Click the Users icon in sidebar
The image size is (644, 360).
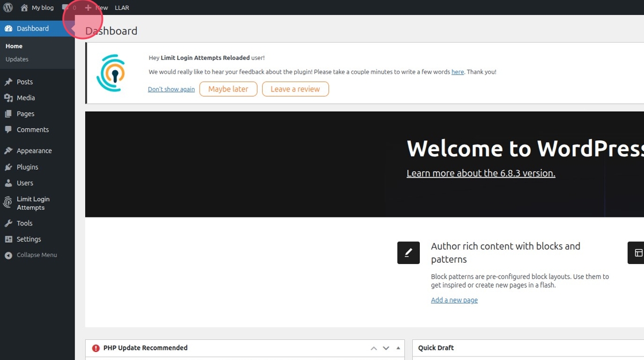tap(8, 183)
